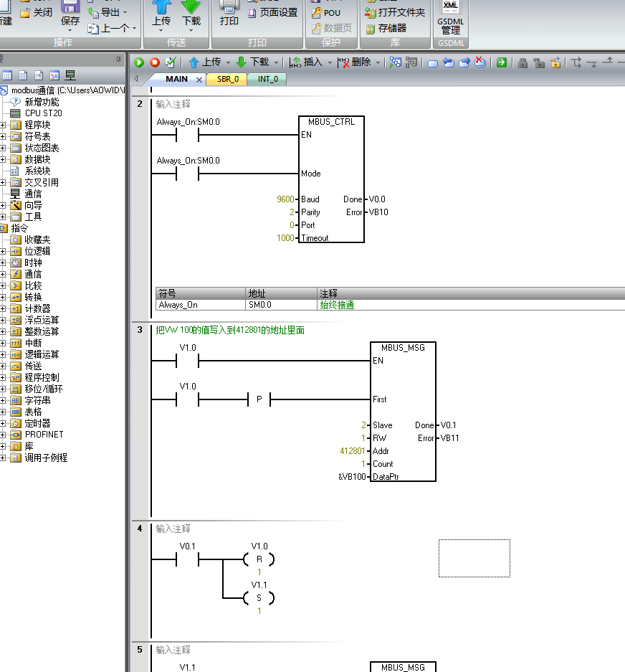Pin the project tree panel

click(118, 59)
